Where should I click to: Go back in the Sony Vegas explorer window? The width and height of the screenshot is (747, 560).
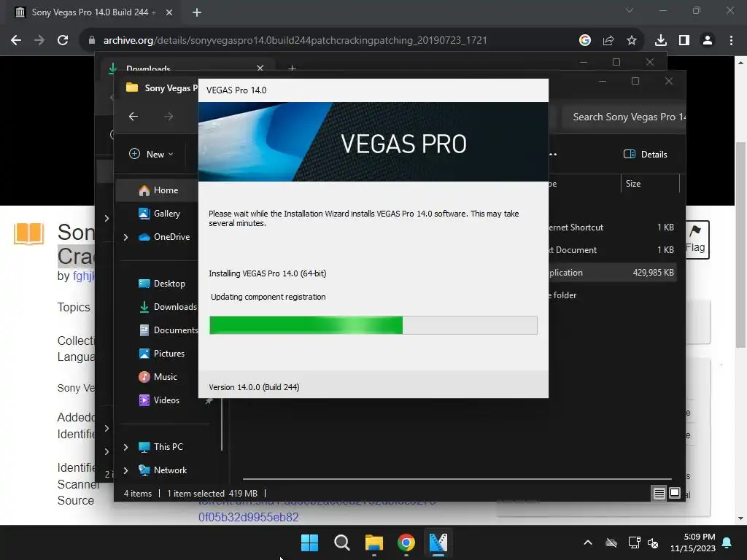pos(133,116)
